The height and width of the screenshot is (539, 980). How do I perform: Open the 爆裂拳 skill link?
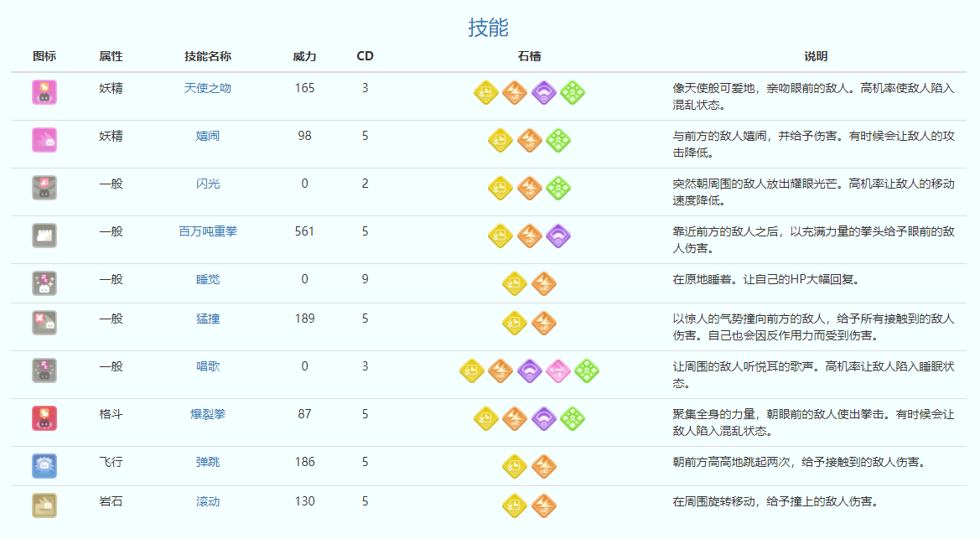208,415
